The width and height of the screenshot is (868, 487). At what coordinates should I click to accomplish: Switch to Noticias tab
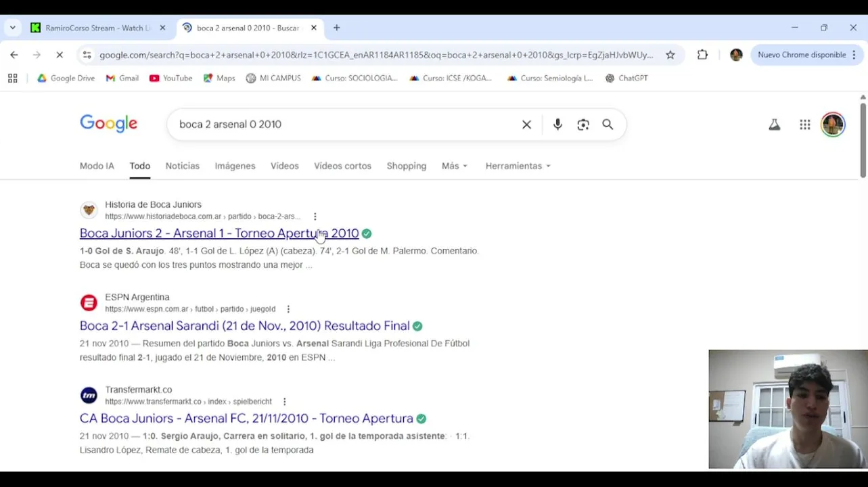[183, 166]
